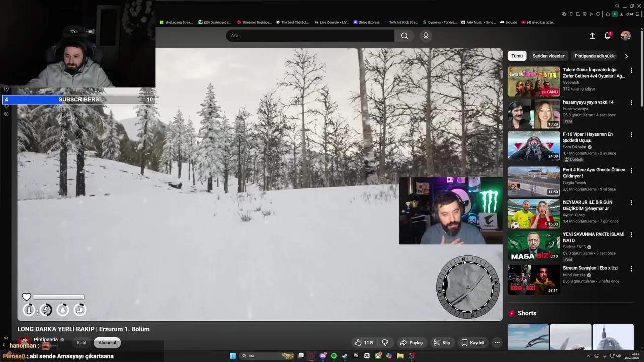Open YENİ SAVUNMA PAKTI video thumbnail
644x362 pixels.
pyautogui.click(x=534, y=246)
